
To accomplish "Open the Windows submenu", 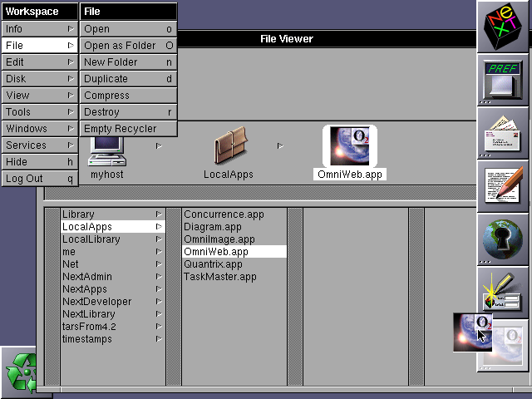I will tap(40, 129).
